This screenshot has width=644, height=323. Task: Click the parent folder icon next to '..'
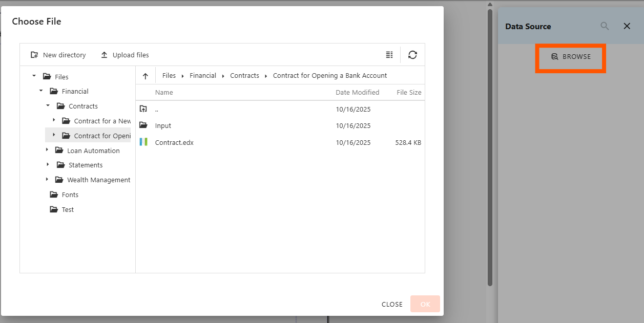(143, 109)
